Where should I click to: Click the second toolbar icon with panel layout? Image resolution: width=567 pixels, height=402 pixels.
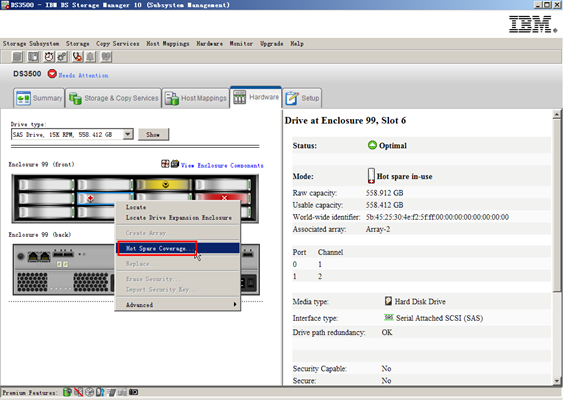point(33,57)
